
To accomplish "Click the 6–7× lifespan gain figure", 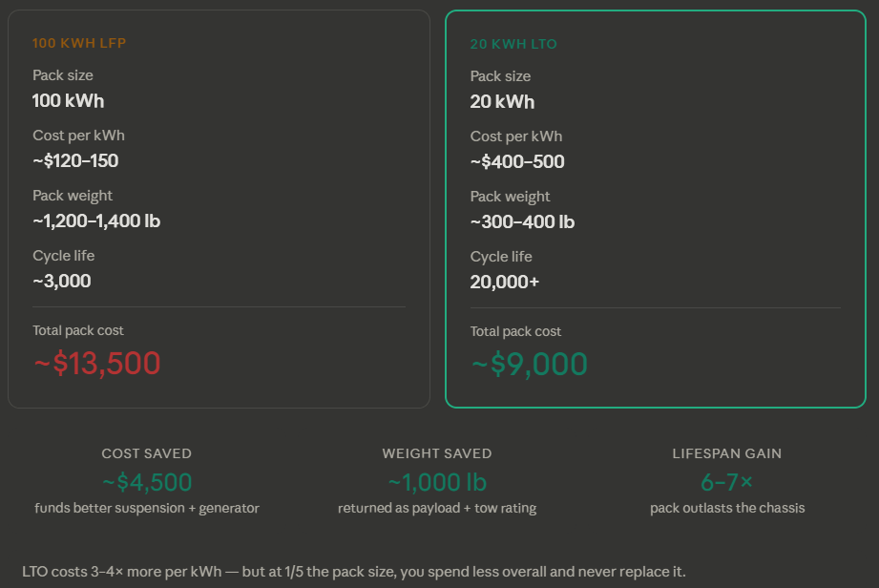I will [x=727, y=481].
